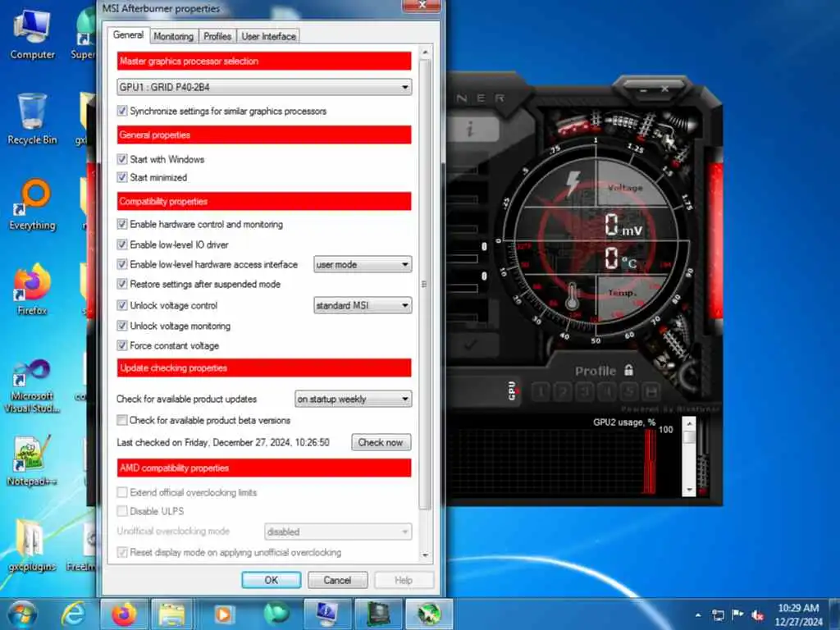Click the volume muted tray icon
Image resolution: width=840 pixels, height=630 pixels.
757,615
